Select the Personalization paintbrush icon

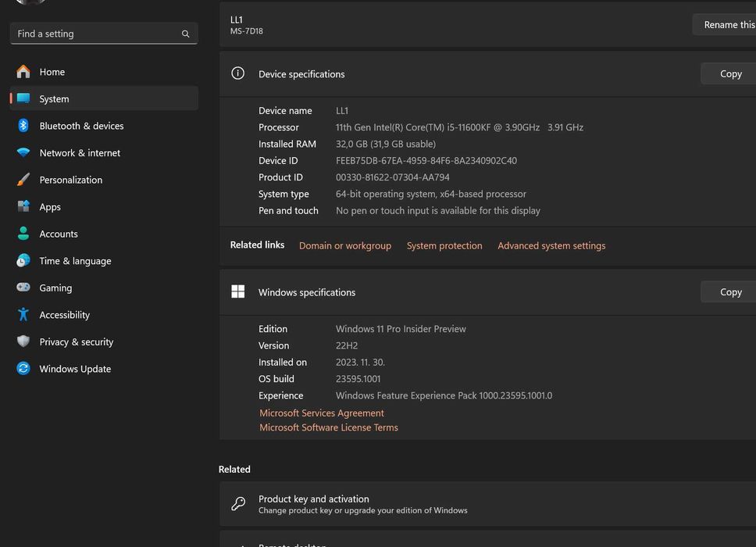point(23,180)
